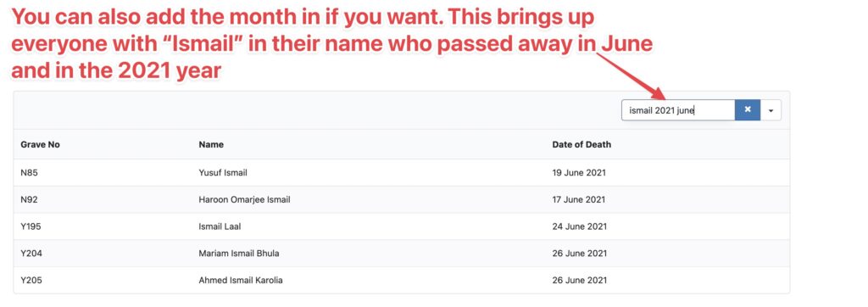868x307 pixels.
Task: Open the search options dropdown arrow
Action: 771,110
